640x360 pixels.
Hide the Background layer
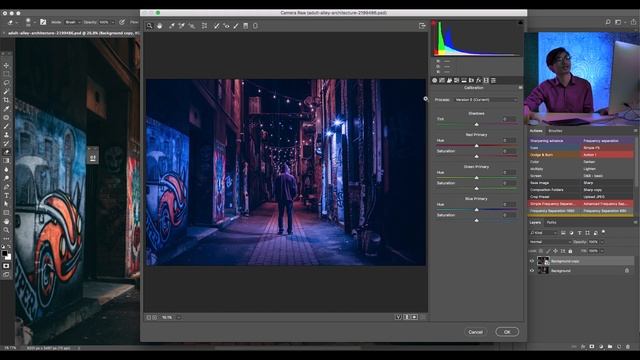click(532, 271)
